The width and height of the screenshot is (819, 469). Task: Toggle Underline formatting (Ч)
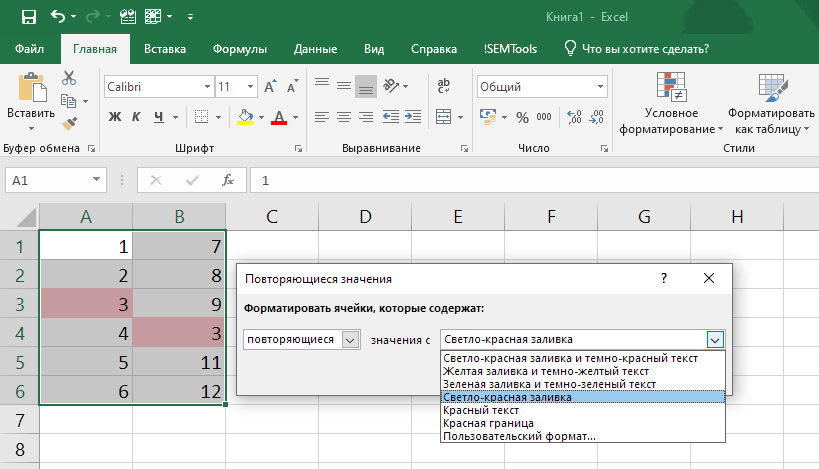tap(159, 117)
